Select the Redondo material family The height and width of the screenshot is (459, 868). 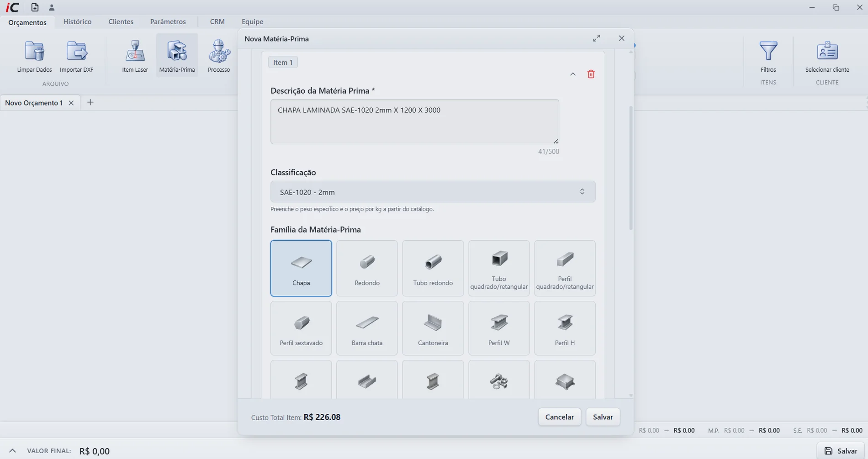(367, 268)
